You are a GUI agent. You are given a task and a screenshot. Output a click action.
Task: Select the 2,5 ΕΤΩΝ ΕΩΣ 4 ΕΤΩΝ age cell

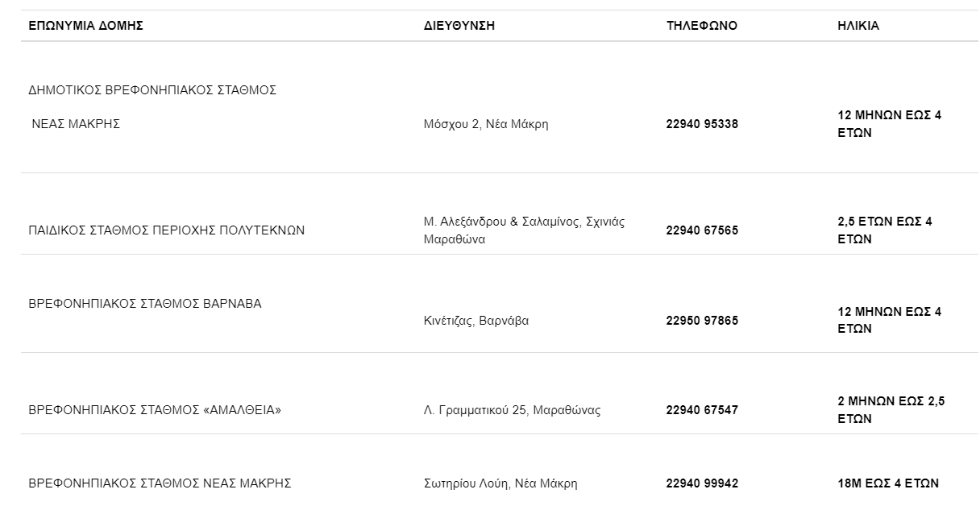[x=885, y=230]
